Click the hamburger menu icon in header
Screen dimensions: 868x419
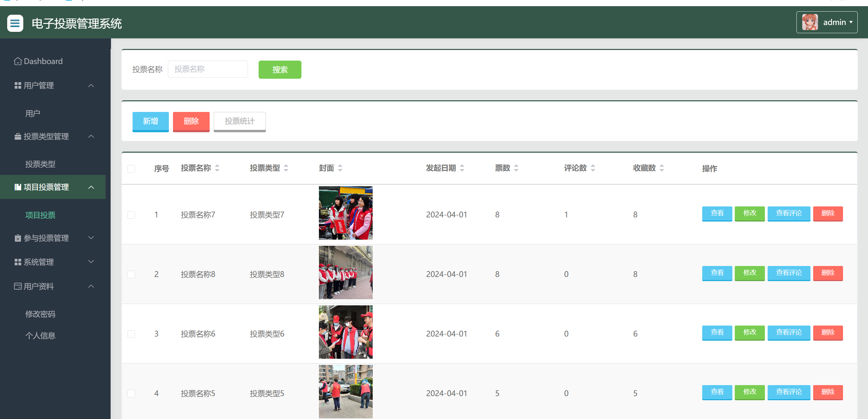coord(15,23)
